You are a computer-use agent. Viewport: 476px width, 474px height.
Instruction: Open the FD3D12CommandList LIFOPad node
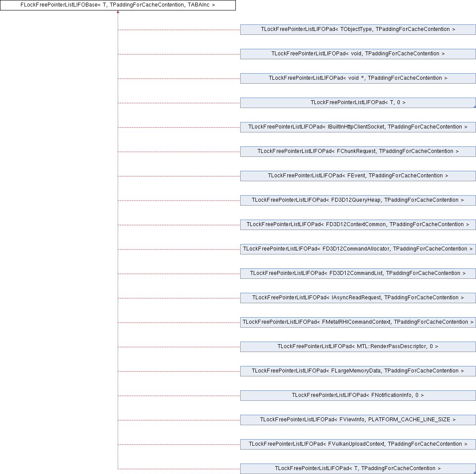358,273
